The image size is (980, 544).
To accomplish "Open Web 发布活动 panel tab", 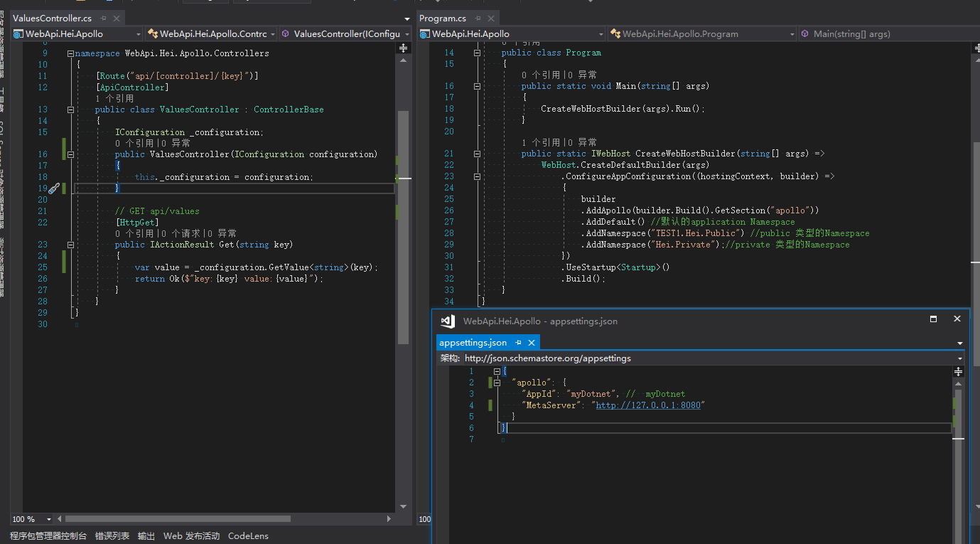I will (192, 536).
